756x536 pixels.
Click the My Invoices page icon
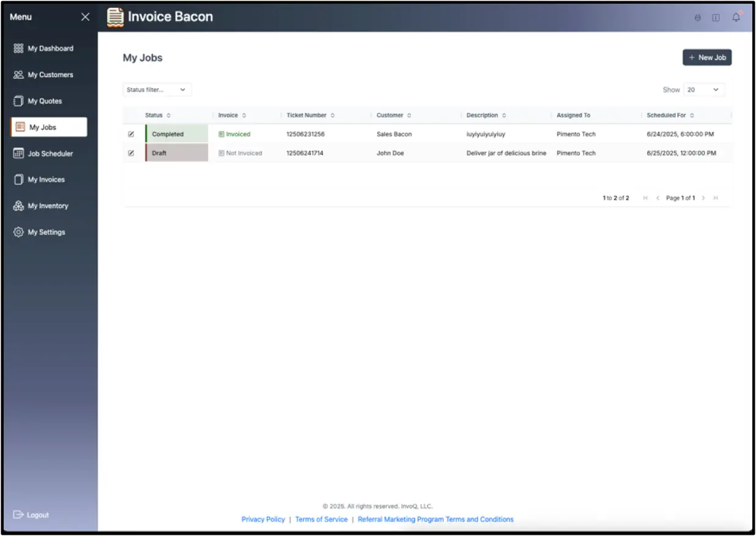[18, 180]
